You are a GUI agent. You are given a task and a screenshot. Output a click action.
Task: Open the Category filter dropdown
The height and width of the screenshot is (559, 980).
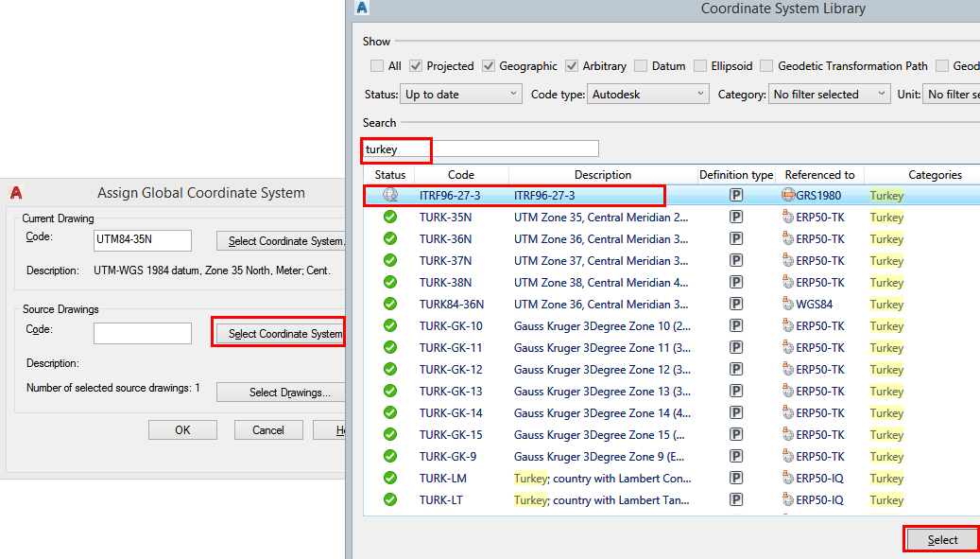[x=829, y=95]
